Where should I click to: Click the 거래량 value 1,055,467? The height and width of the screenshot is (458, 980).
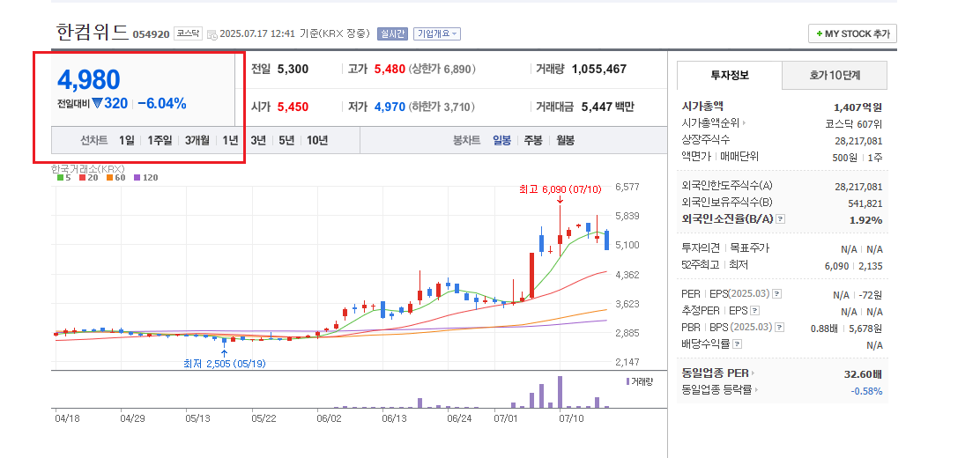click(x=598, y=70)
